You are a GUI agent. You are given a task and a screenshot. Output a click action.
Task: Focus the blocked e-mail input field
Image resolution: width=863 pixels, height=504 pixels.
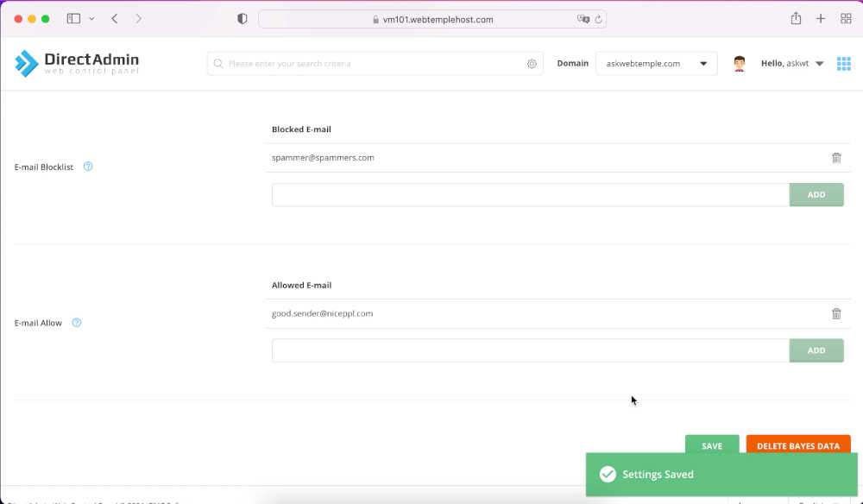[531, 195]
